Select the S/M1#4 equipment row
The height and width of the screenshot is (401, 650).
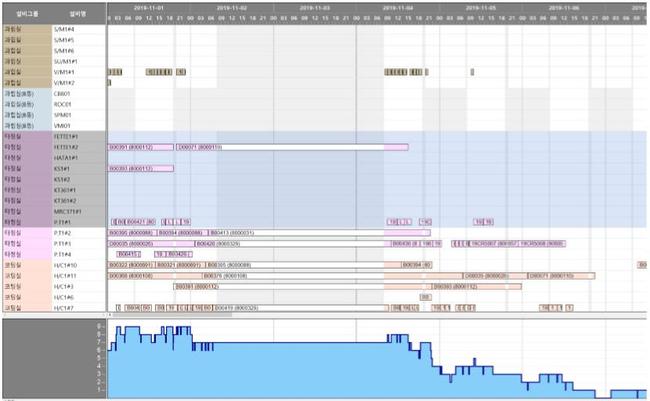tap(65, 30)
